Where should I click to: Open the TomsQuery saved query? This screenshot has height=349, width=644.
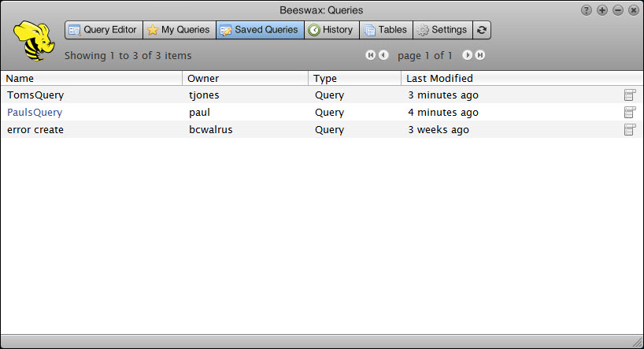pos(35,95)
